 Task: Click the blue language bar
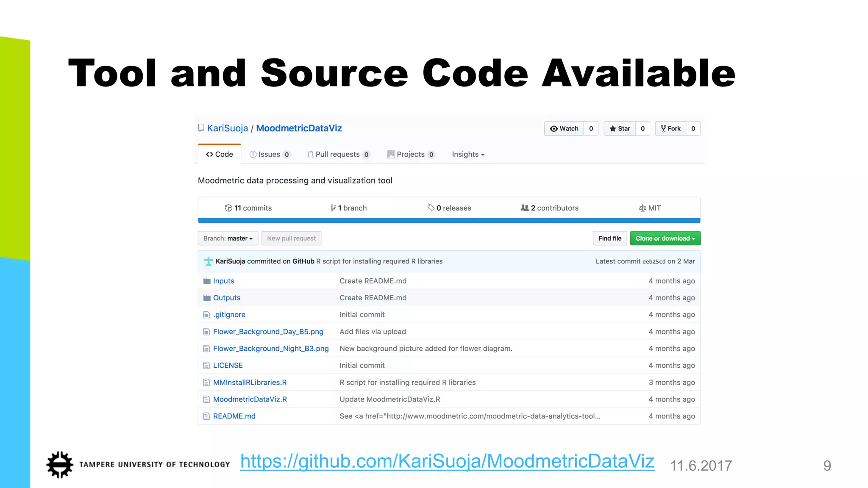[x=449, y=221]
